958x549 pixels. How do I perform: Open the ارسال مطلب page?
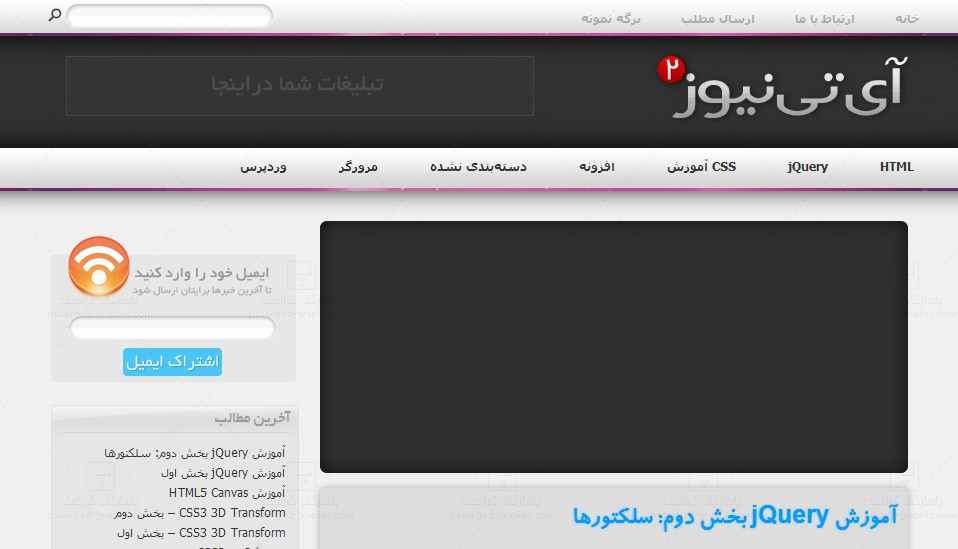coord(718,19)
